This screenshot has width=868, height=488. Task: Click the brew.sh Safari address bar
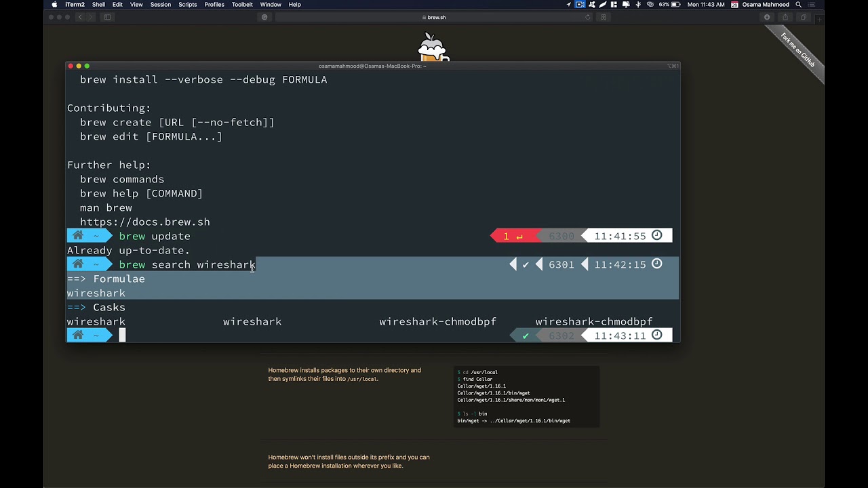[434, 17]
